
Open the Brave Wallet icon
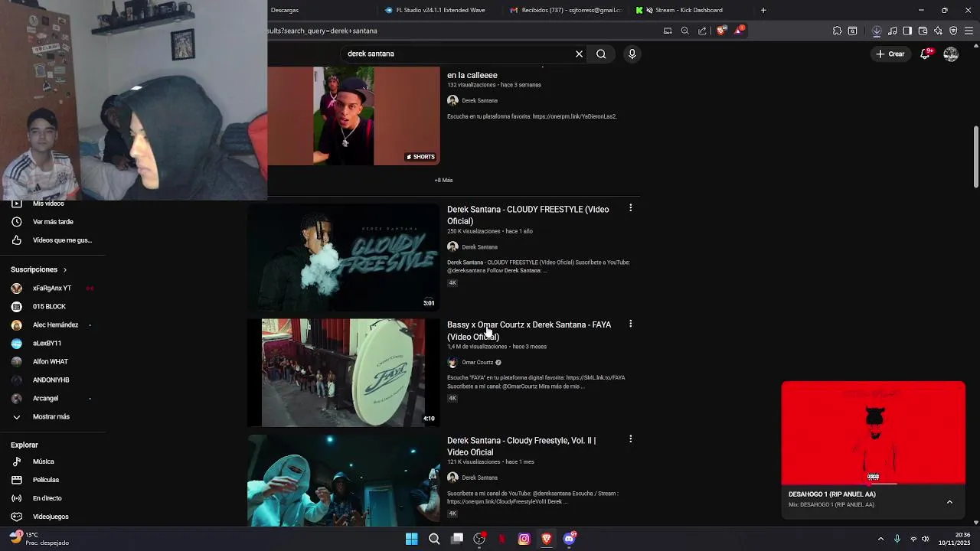click(x=923, y=31)
